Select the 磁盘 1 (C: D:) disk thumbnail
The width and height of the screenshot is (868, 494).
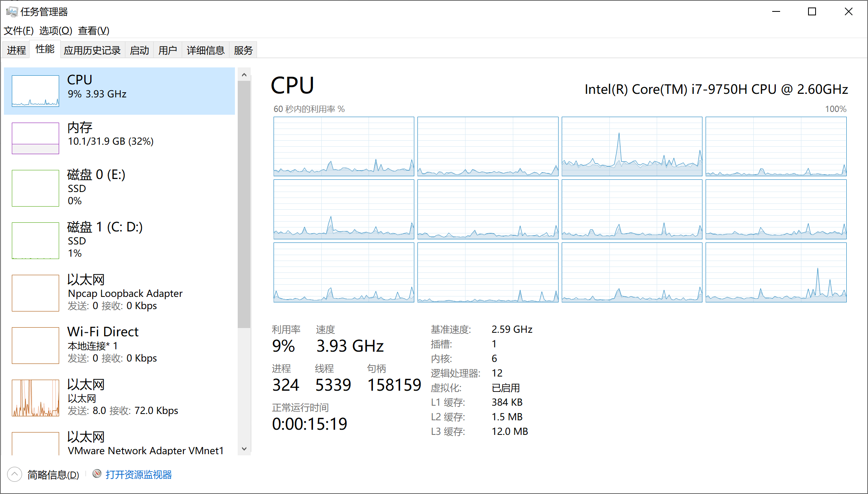coord(35,240)
